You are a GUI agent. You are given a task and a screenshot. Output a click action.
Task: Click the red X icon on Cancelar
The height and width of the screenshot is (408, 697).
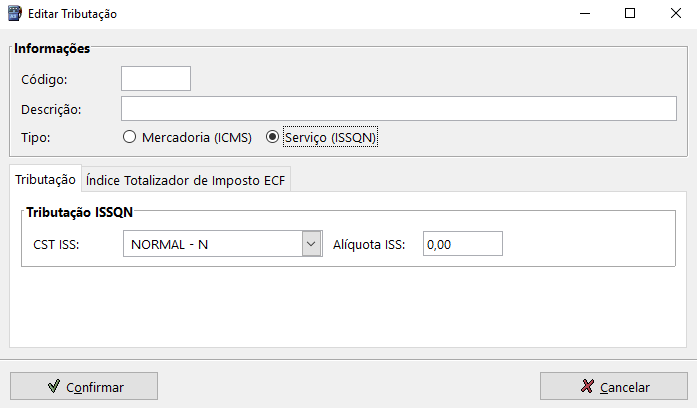tap(587, 386)
